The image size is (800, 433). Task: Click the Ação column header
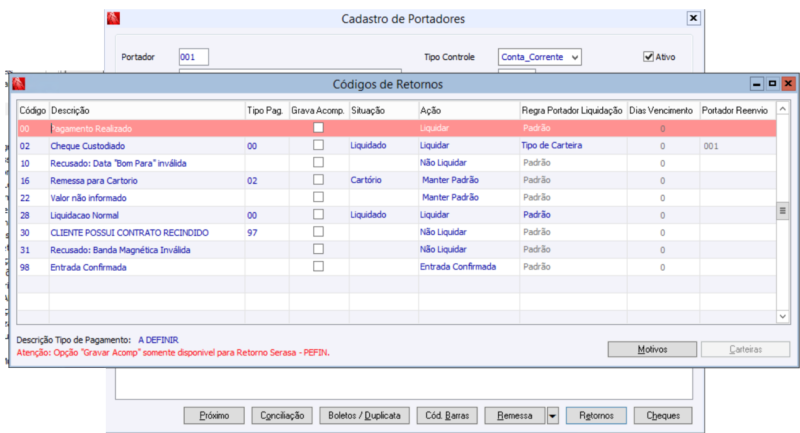(x=469, y=110)
